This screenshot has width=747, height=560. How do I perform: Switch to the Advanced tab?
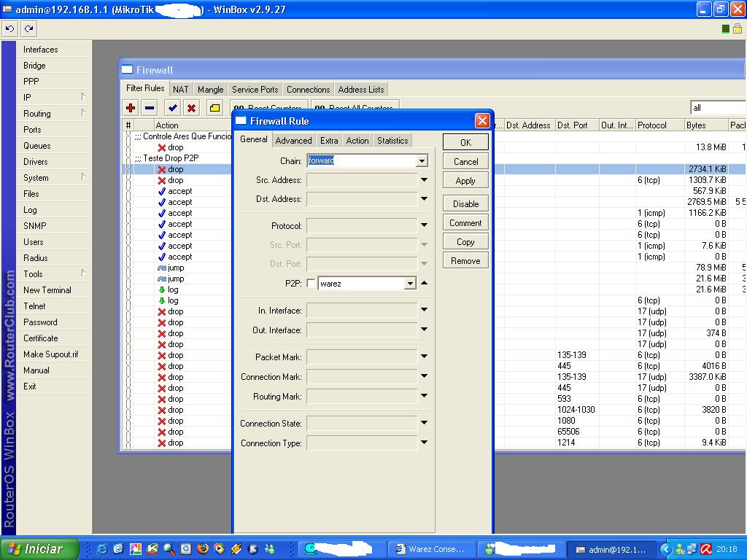point(293,141)
